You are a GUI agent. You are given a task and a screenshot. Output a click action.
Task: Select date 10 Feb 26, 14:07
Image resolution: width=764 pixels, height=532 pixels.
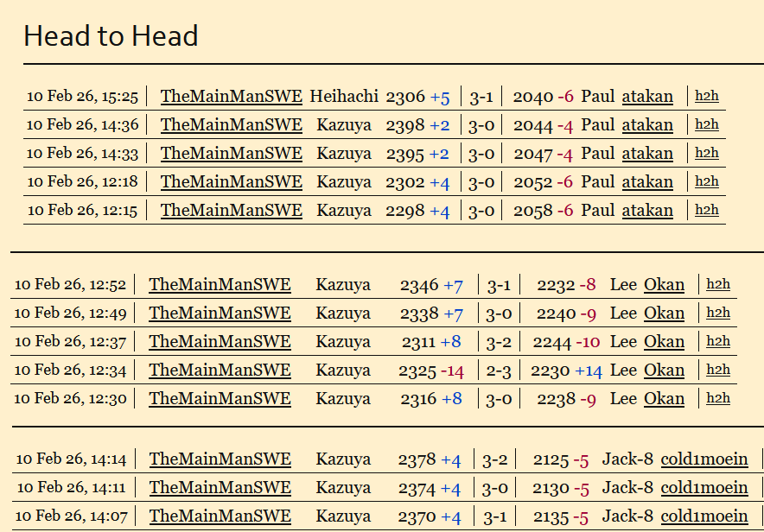[x=71, y=516]
